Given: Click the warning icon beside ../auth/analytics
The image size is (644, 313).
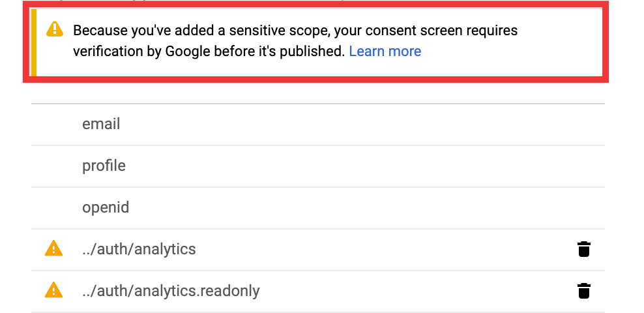Looking at the screenshot, I should tap(53, 248).
